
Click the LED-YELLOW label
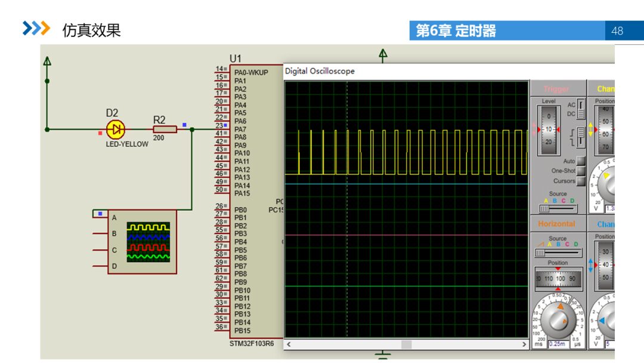point(127,144)
